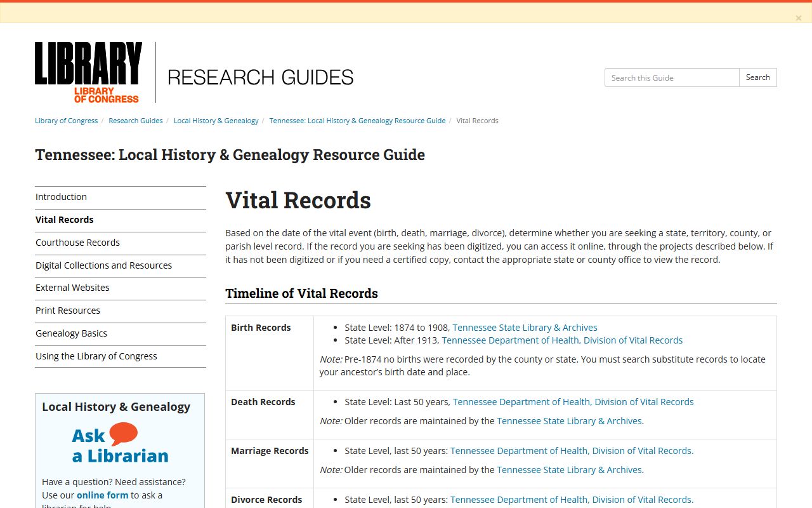812x508 pixels.
Task: Open the Tennessee Resource Guide breadcrumb link
Action: pos(358,121)
